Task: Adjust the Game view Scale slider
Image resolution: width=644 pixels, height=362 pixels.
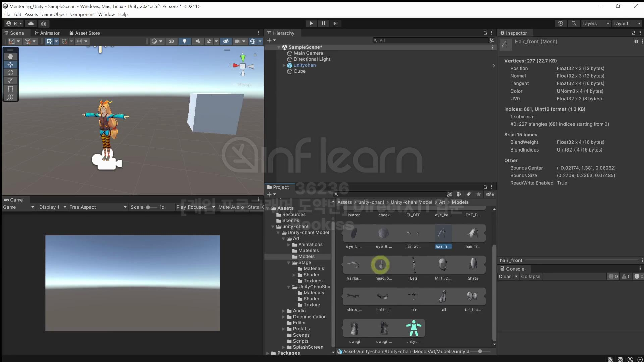Action: (148, 207)
